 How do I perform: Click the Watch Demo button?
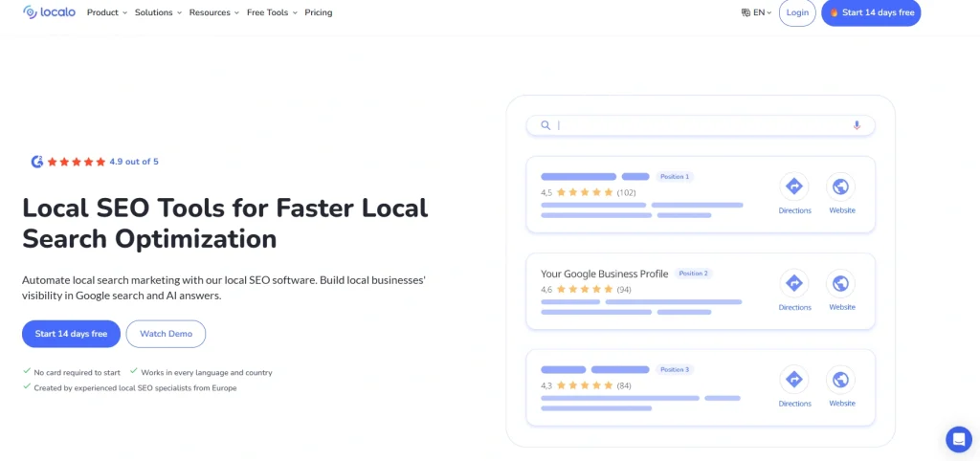coord(166,334)
